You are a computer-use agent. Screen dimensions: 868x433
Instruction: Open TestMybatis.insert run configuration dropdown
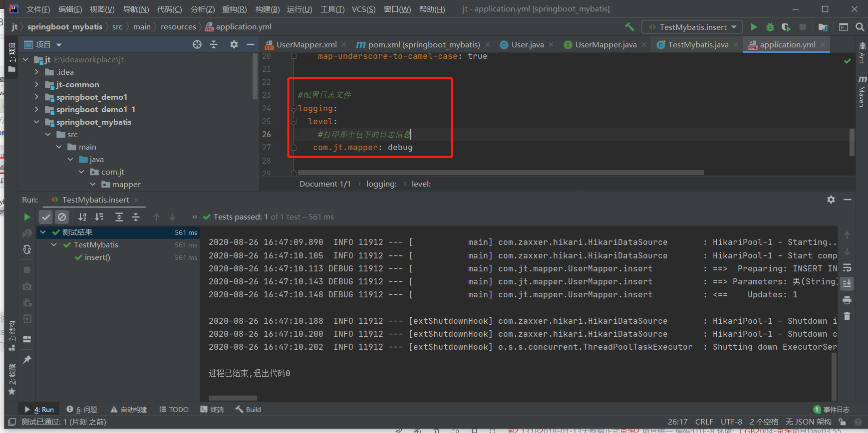tap(692, 27)
